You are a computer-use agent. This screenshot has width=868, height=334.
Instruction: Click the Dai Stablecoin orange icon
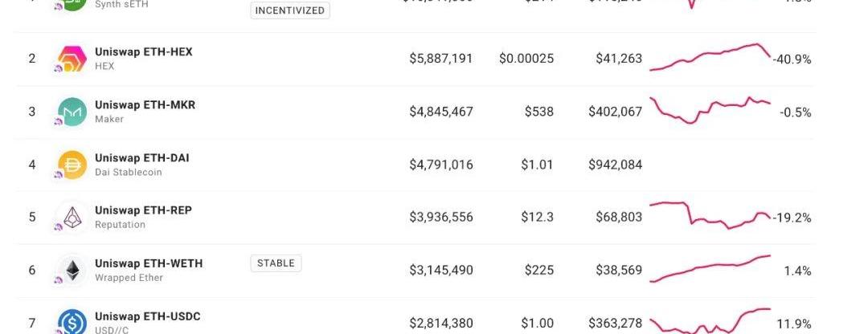coord(72,165)
